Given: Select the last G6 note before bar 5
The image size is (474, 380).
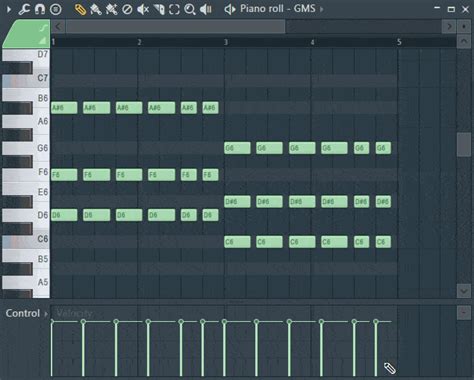Looking at the screenshot, I should click(x=383, y=148).
